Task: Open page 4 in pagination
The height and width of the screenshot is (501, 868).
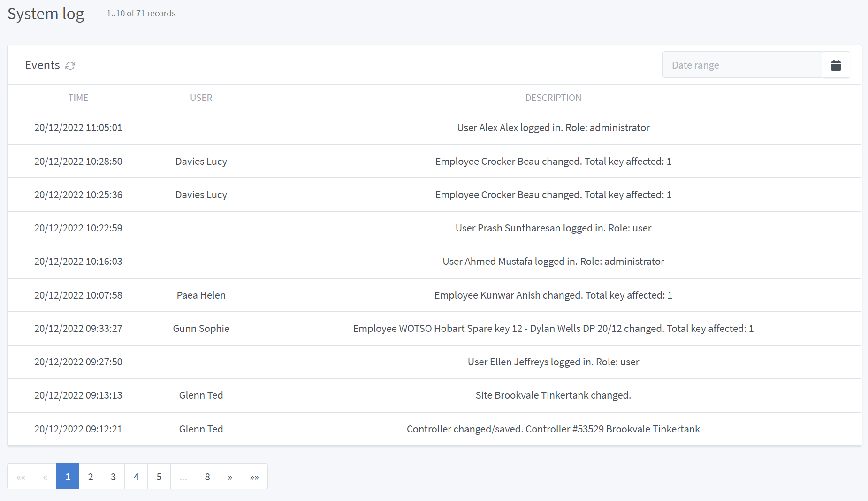Action: pyautogui.click(x=136, y=477)
